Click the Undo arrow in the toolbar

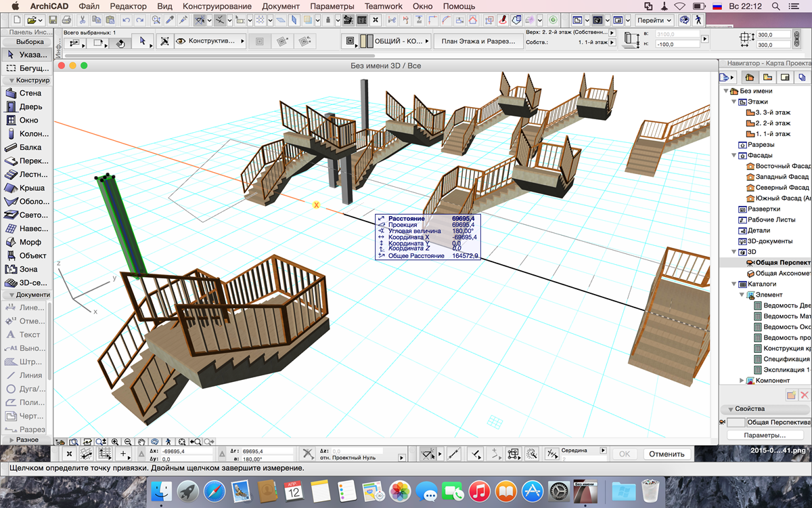(127, 20)
